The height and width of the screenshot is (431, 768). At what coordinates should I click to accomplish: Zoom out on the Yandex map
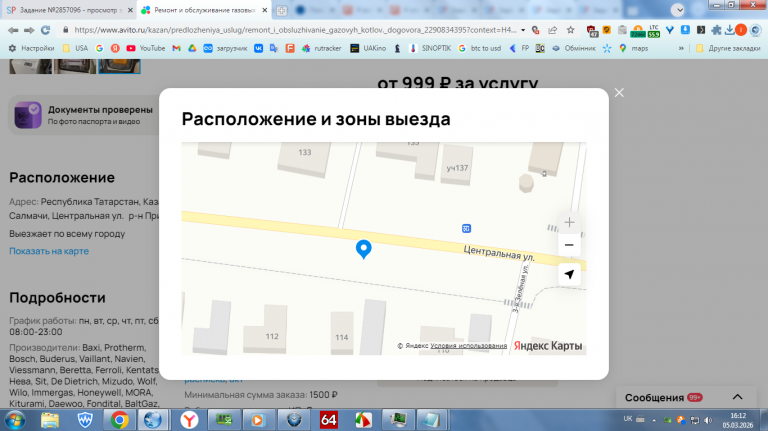pyautogui.click(x=569, y=245)
